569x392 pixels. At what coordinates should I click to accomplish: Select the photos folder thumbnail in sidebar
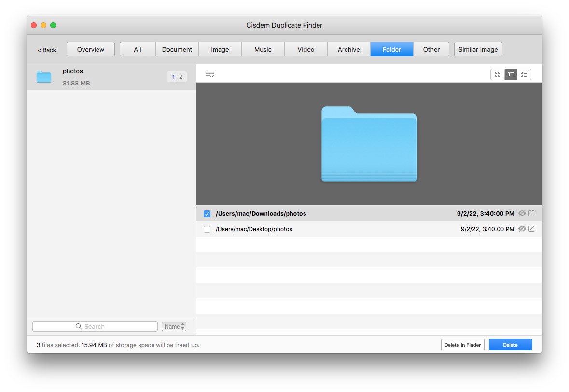click(44, 77)
